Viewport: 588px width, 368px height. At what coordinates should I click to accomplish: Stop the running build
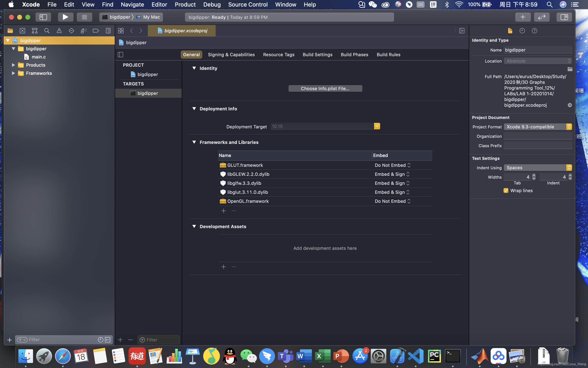pyautogui.click(x=84, y=17)
